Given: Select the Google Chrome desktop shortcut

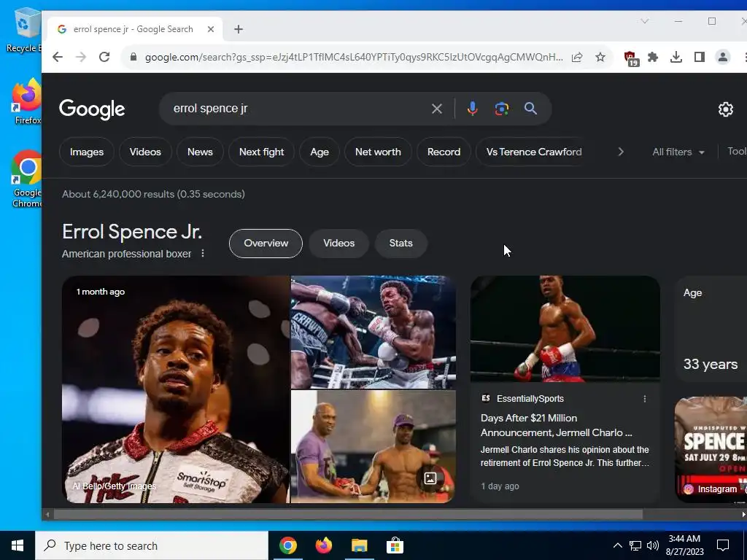Looking at the screenshot, I should pos(27,179).
